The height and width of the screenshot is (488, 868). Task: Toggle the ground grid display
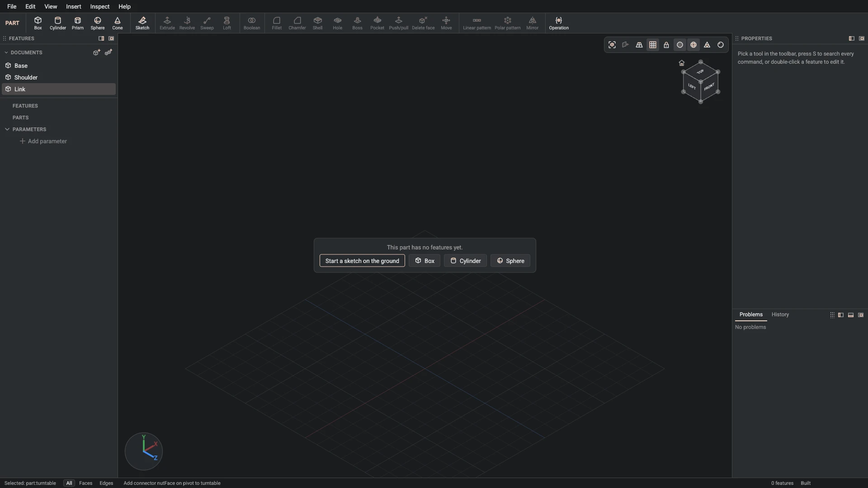(x=653, y=45)
